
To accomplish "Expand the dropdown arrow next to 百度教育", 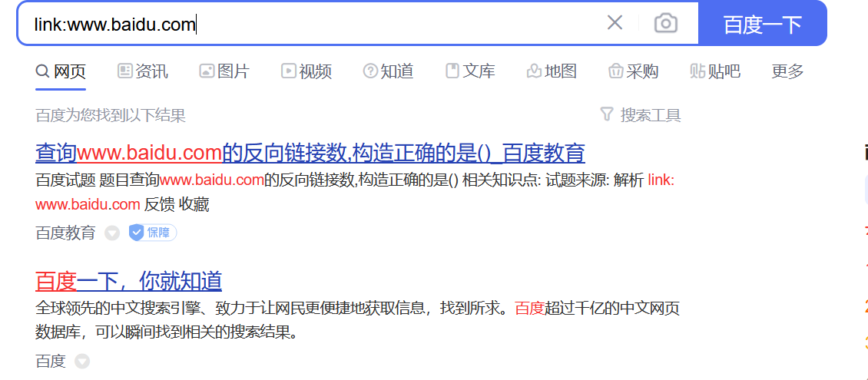I will [x=112, y=233].
